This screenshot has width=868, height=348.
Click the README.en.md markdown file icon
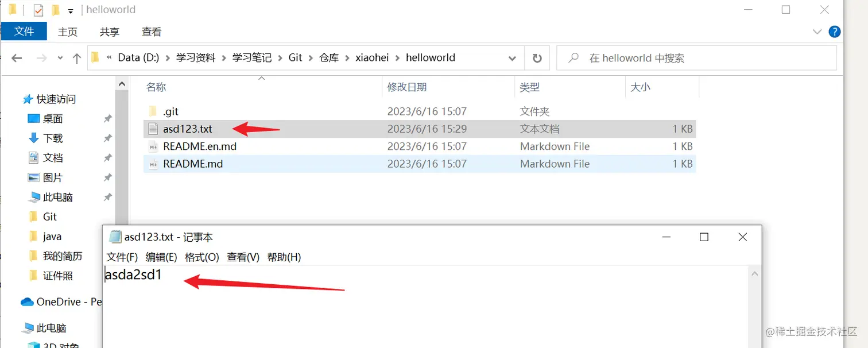[x=153, y=146]
